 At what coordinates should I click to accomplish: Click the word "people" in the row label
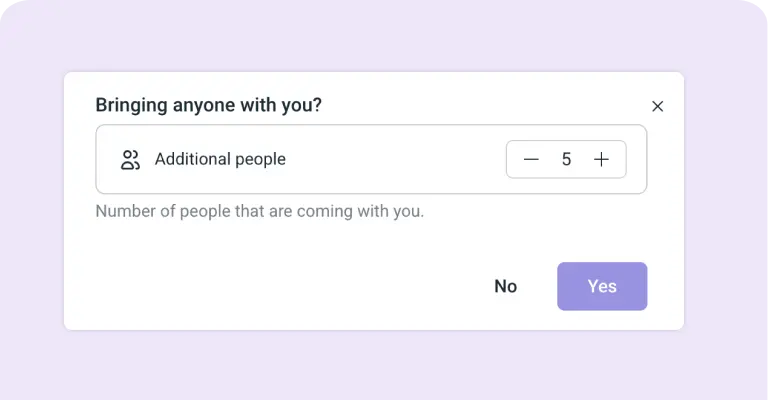(261, 160)
